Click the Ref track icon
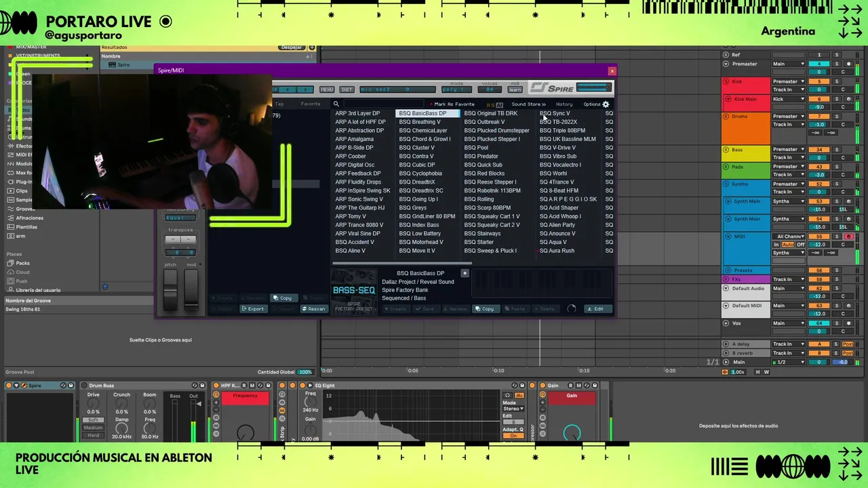Image resolution: width=868 pixels, height=488 pixels. coord(726,55)
